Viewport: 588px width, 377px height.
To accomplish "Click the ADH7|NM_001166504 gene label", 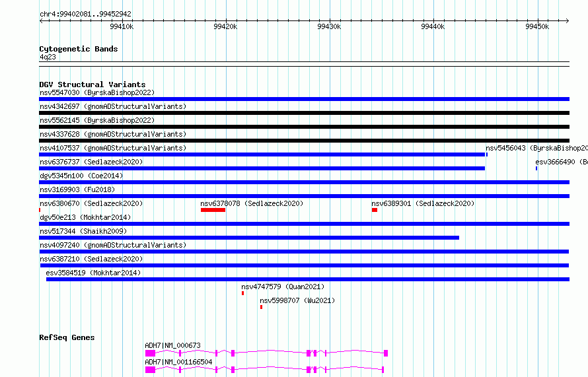I will tap(178, 362).
